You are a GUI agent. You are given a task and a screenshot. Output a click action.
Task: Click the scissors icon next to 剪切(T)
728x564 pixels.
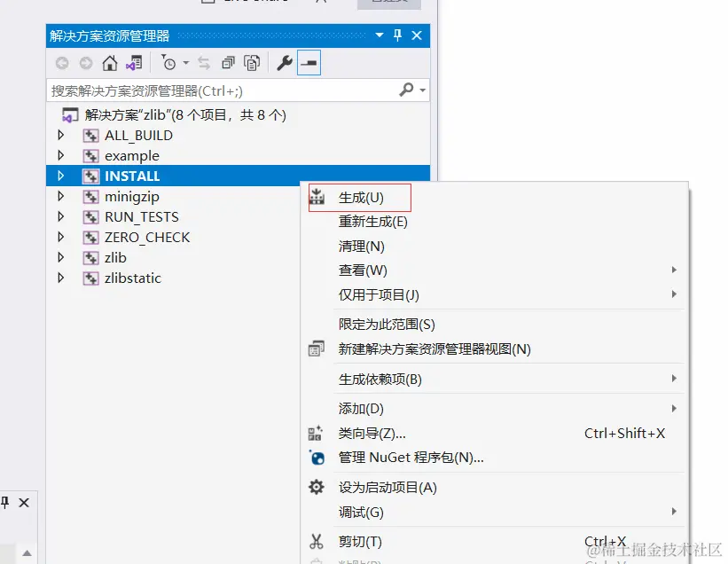click(x=315, y=540)
